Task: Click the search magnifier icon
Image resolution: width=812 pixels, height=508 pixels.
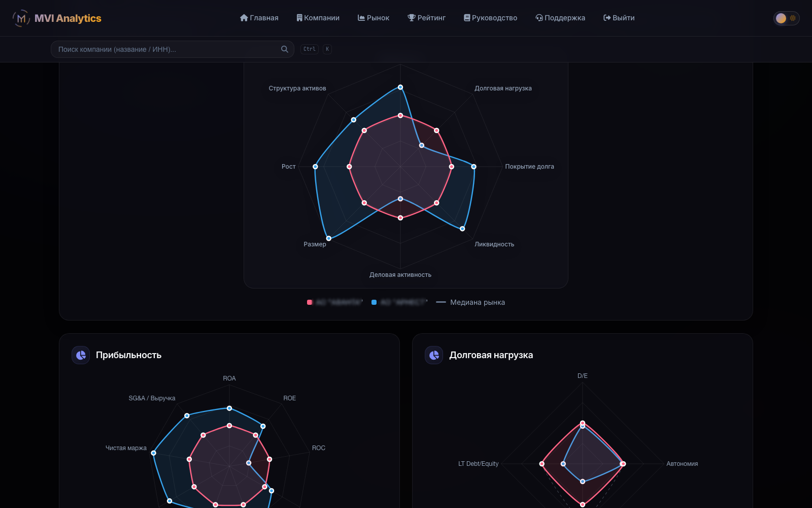Action: click(285, 49)
